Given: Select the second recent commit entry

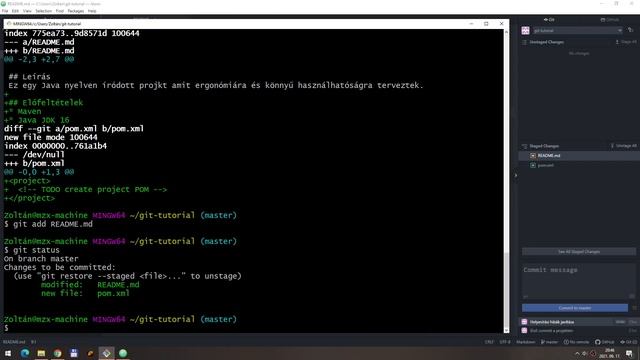Looking at the screenshot, I should (x=579, y=331).
